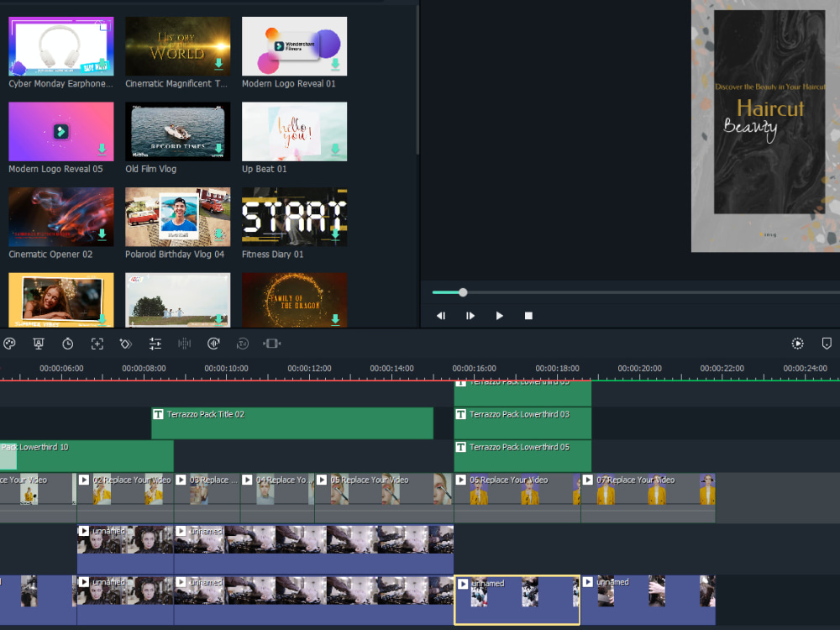The width and height of the screenshot is (840, 630).
Task: Select the Terrazzo Pack Title 02 clip
Action: (x=292, y=423)
